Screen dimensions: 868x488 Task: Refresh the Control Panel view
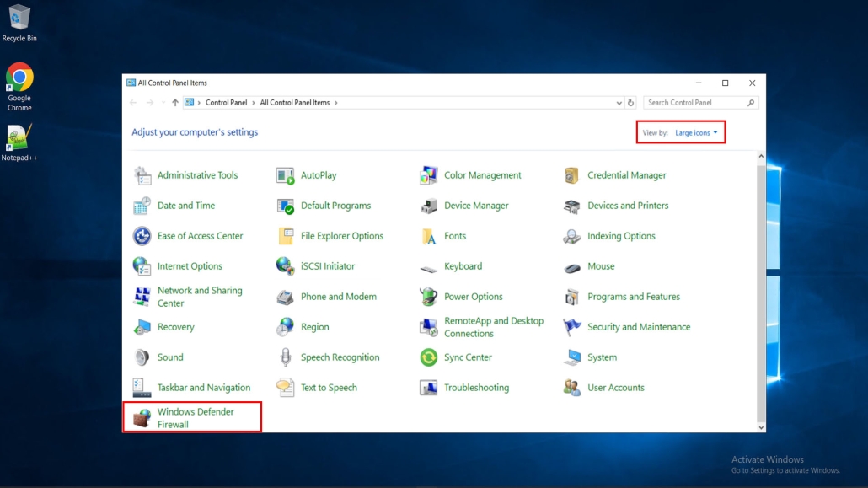pos(630,103)
